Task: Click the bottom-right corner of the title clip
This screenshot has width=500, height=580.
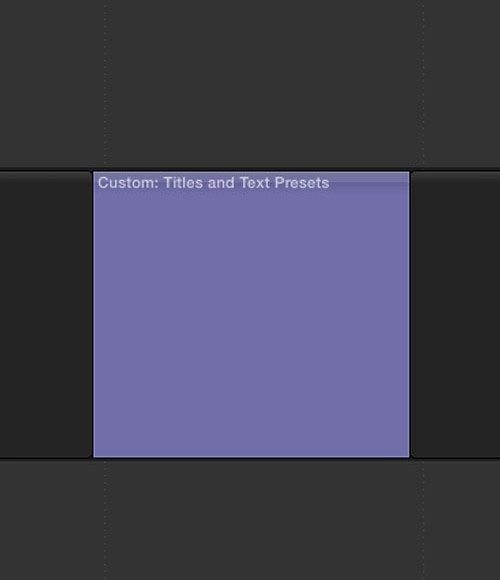Action: coord(409,457)
